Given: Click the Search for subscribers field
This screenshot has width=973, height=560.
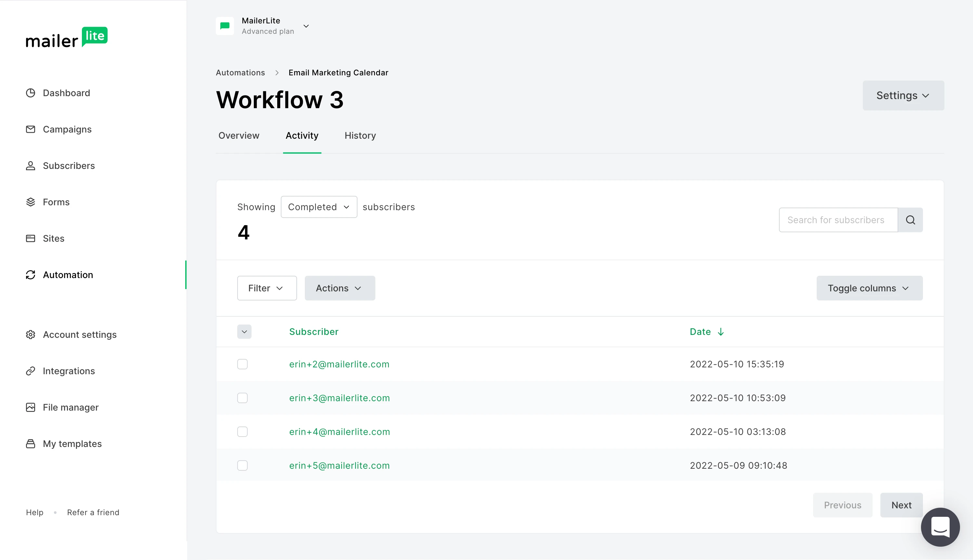Looking at the screenshot, I should tap(838, 220).
